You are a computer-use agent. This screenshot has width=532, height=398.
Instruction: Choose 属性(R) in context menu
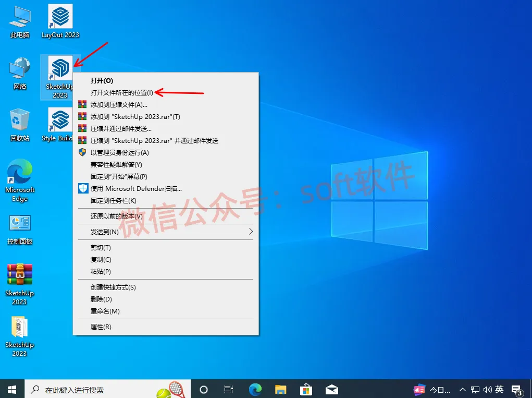tap(166, 327)
